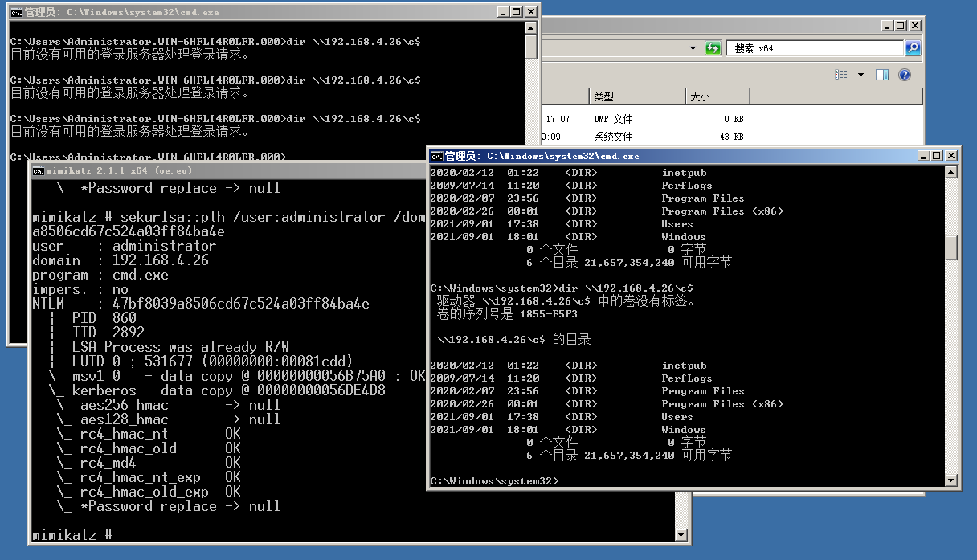This screenshot has height=560, width=977.
Task: Toggle the preview pane icon in Explorer
Action: pos(881,75)
